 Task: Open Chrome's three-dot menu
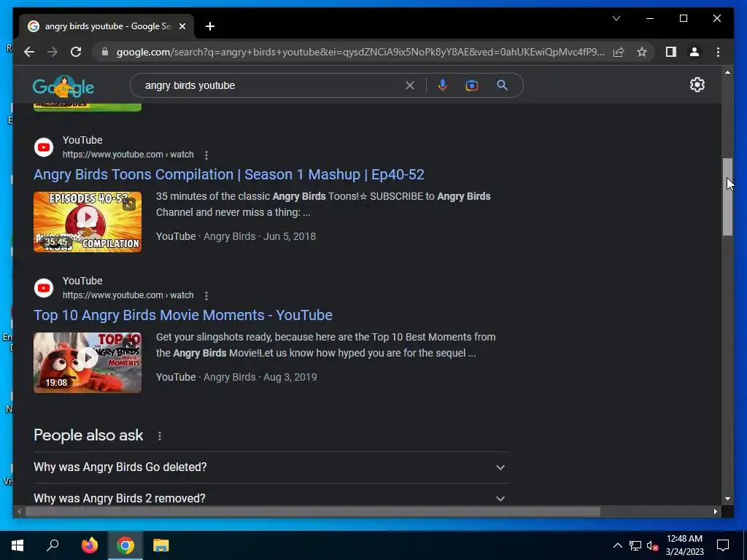pyautogui.click(x=718, y=52)
